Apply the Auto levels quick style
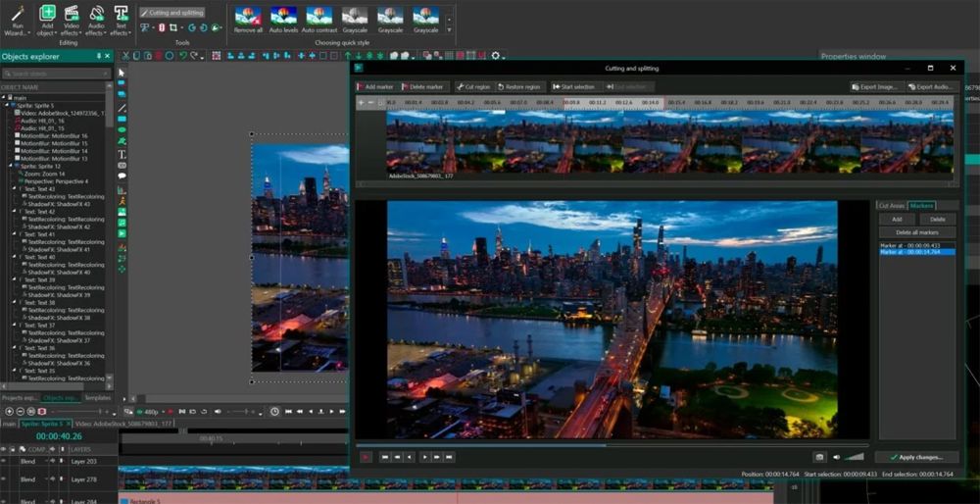 coord(284,20)
